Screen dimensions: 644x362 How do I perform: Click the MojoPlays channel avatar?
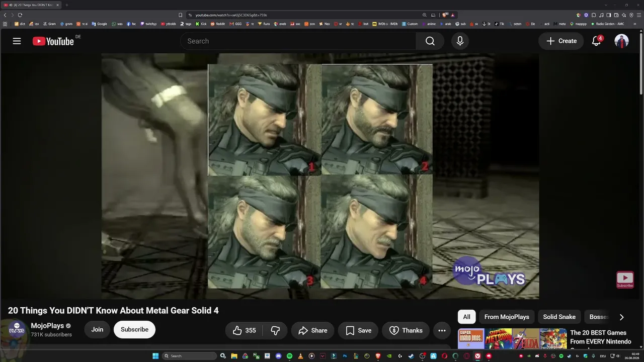click(x=17, y=330)
